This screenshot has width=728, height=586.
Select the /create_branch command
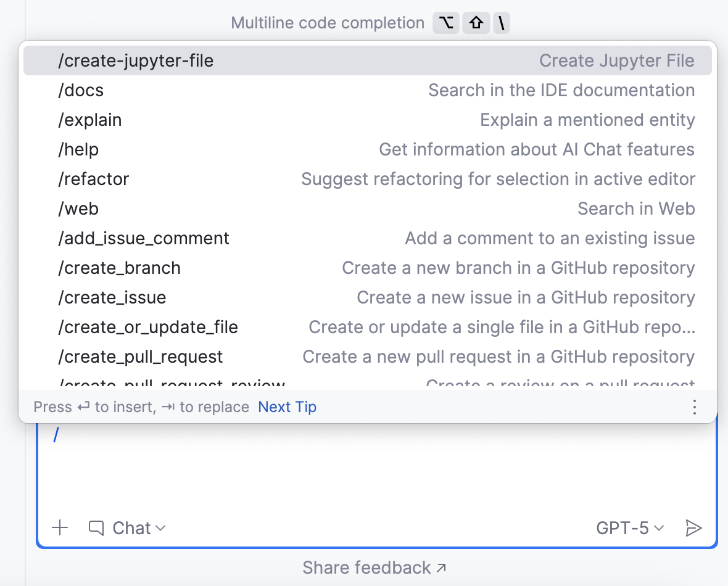tap(120, 268)
